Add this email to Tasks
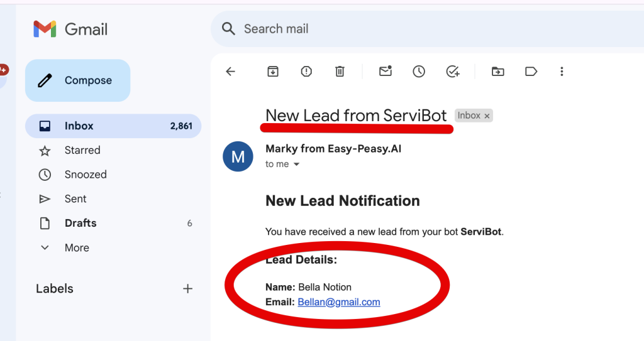This screenshot has height=341, width=644. click(453, 72)
